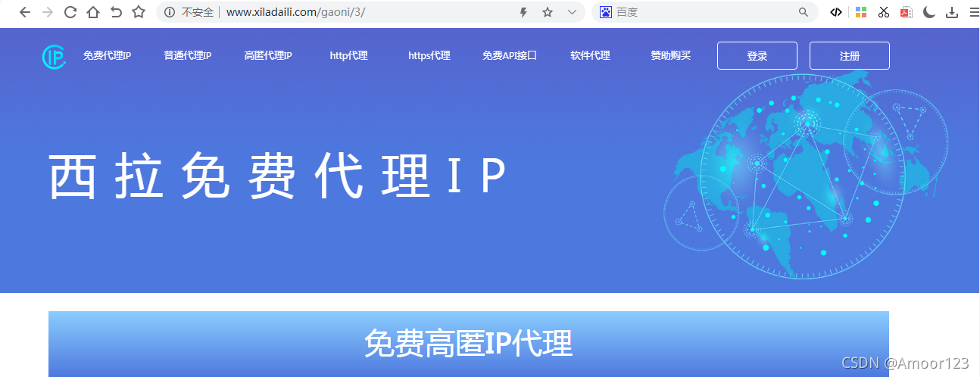Open the browser home page icon
980x377 pixels.
(x=92, y=12)
